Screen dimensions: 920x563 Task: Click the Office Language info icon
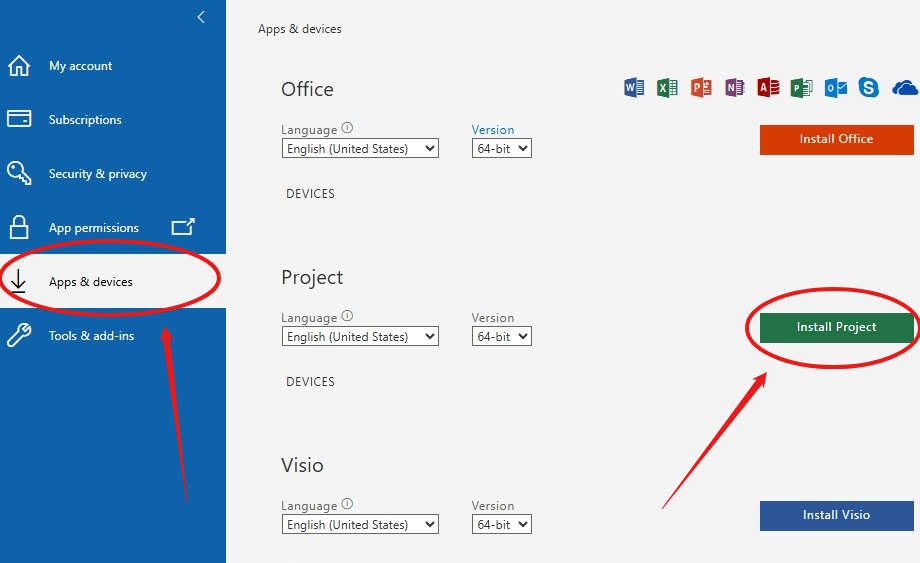click(347, 127)
